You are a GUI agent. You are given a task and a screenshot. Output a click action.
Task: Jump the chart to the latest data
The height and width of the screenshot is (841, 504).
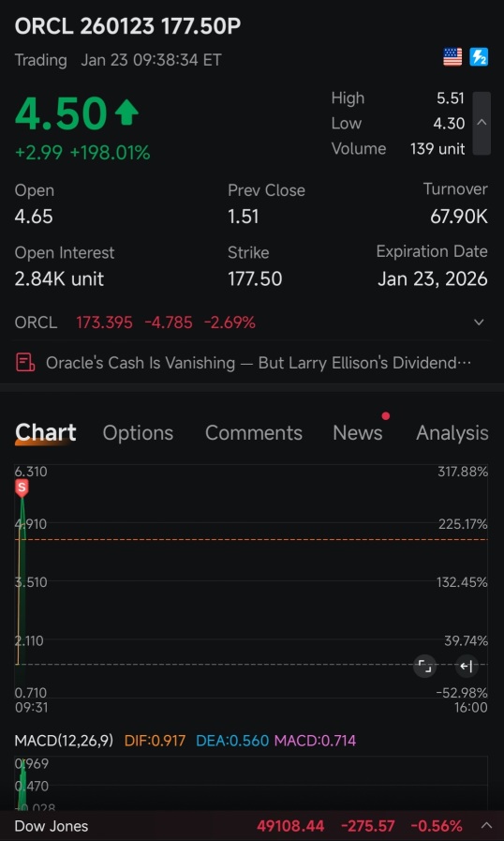[x=467, y=667]
